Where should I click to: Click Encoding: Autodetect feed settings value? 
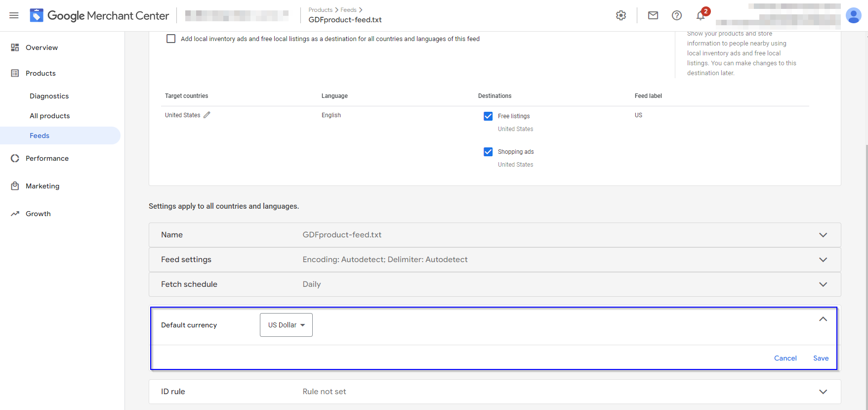click(385, 260)
